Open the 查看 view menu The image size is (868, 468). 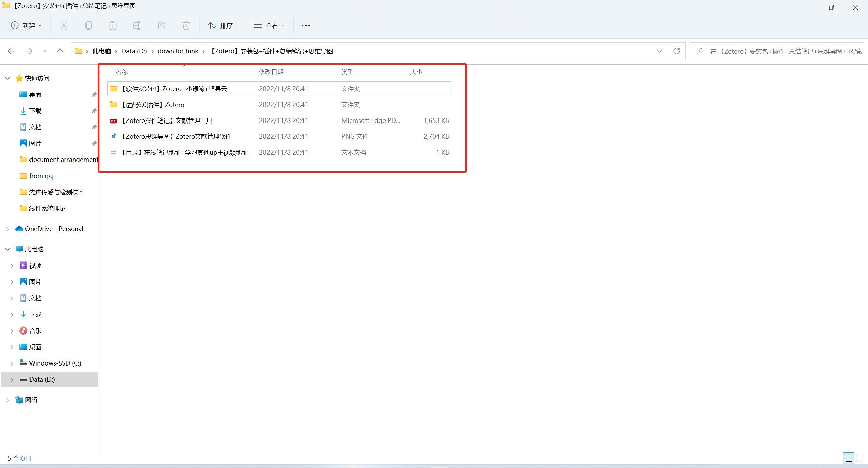269,25
